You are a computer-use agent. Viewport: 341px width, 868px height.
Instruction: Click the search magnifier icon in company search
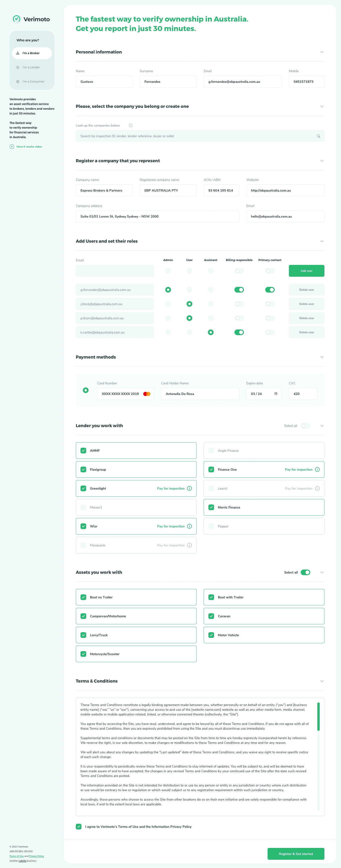tap(319, 136)
